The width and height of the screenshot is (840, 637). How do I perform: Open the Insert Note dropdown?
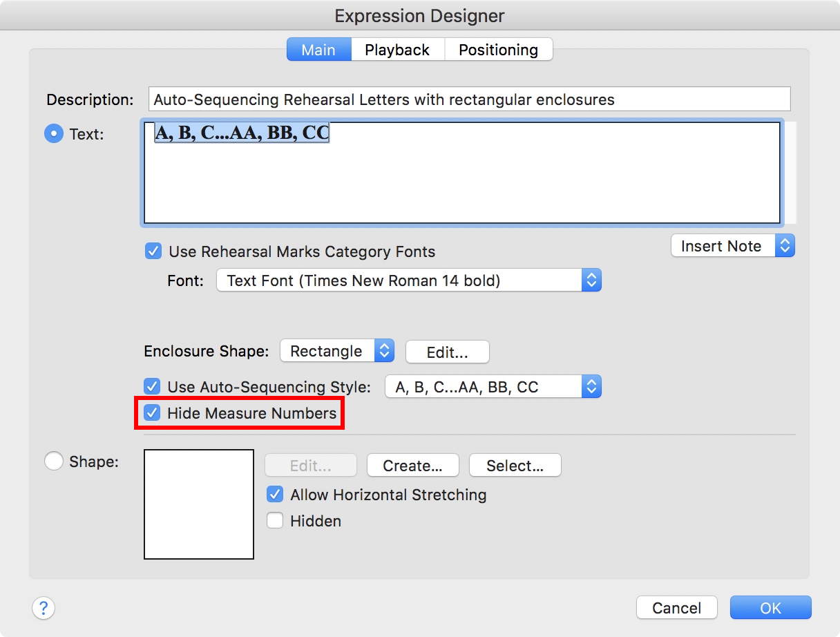coord(732,246)
